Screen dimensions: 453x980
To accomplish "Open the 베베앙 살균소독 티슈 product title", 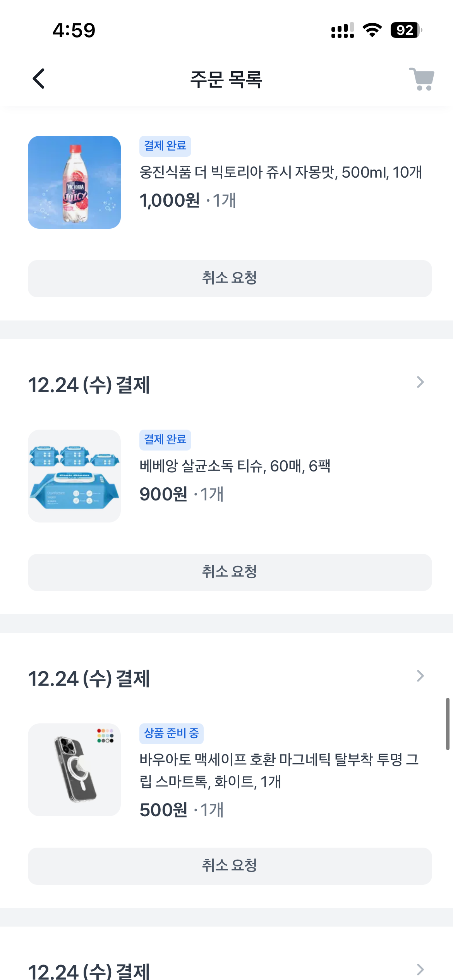I will [x=235, y=466].
